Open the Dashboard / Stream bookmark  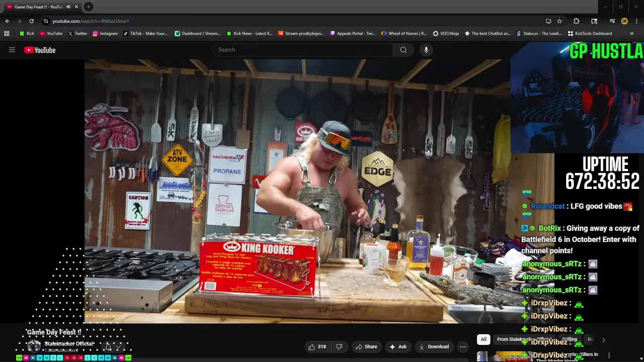coord(197,34)
